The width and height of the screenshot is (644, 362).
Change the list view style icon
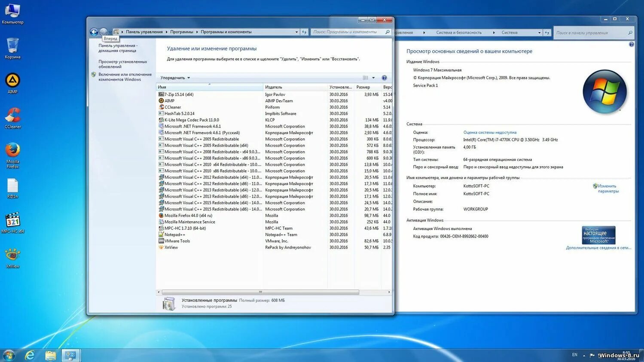click(366, 78)
